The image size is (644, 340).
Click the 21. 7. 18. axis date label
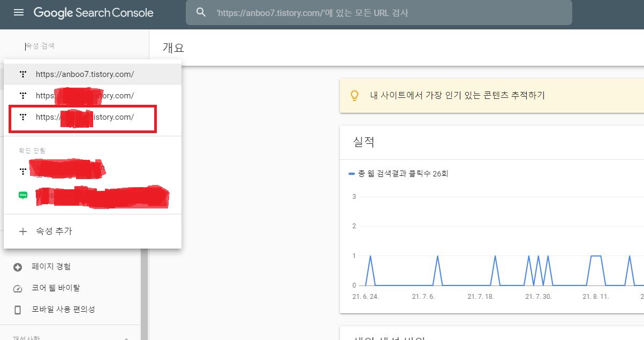click(480, 296)
